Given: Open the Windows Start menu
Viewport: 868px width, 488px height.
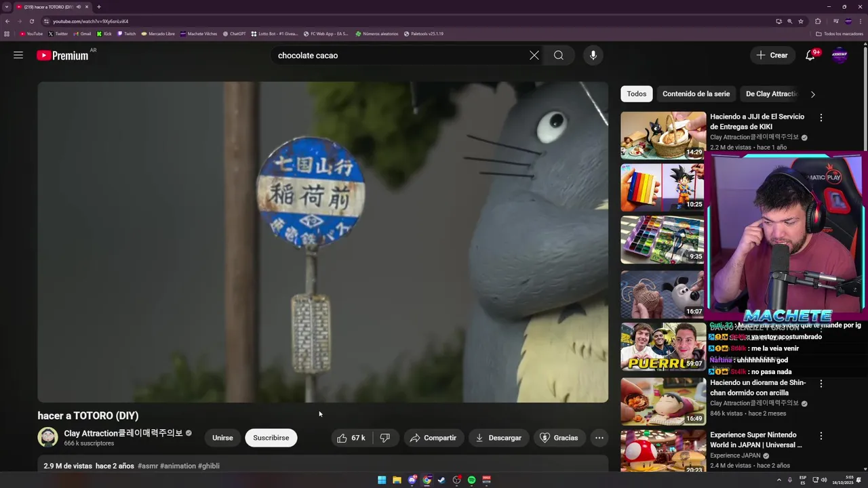Looking at the screenshot, I should click(x=382, y=480).
